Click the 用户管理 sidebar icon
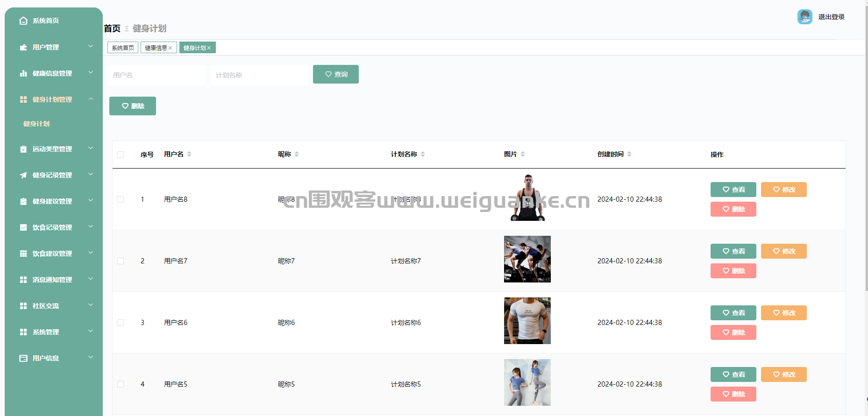The height and width of the screenshot is (416, 868). click(23, 47)
